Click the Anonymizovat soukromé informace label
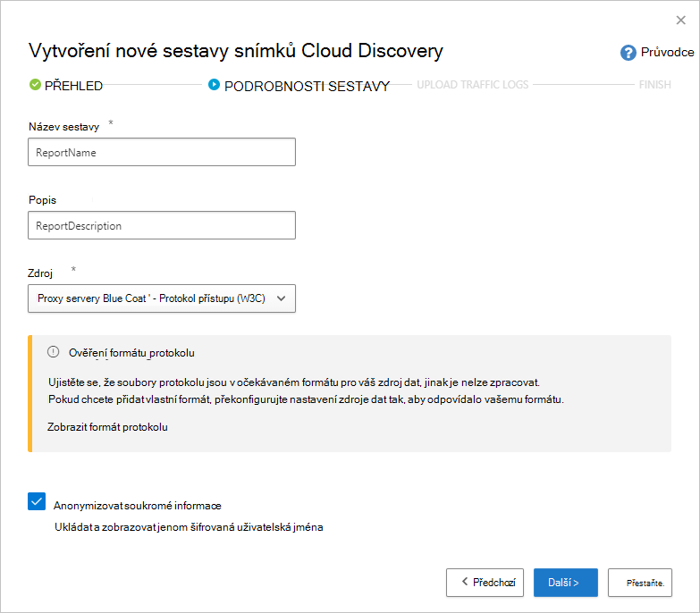Viewport: 700px width, 613px height. (x=138, y=506)
